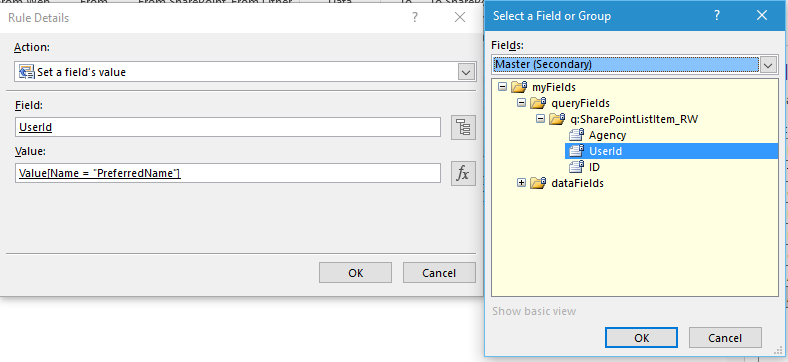Click help question mark in Rule Details
Image resolution: width=788 pixels, height=362 pixels.
tap(415, 18)
